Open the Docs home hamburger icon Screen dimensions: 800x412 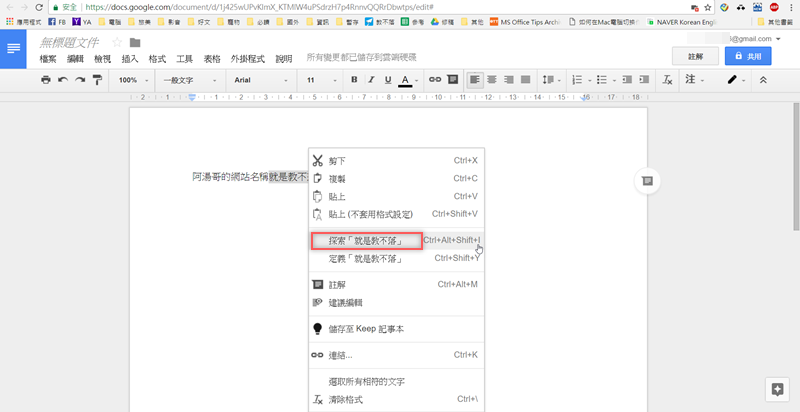(13, 48)
